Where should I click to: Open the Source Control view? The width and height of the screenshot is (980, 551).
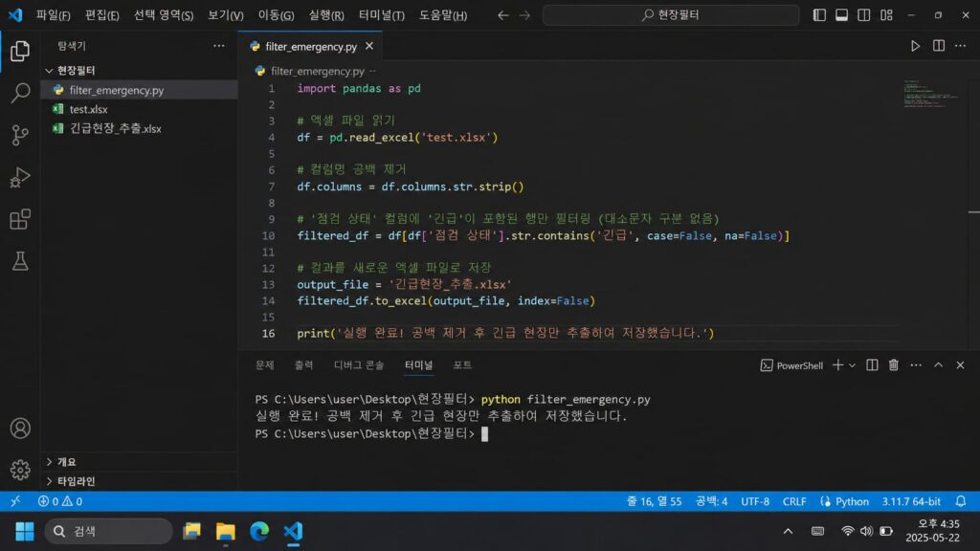(20, 135)
